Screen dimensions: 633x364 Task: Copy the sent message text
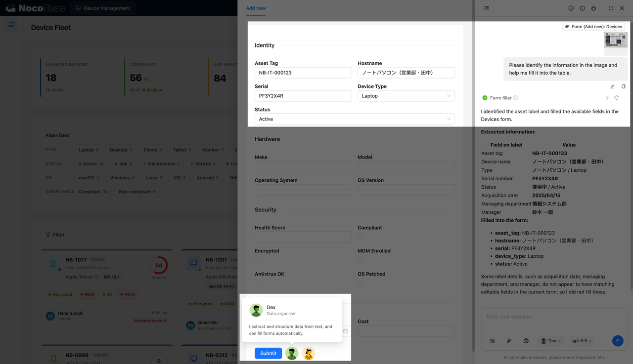tap(623, 86)
